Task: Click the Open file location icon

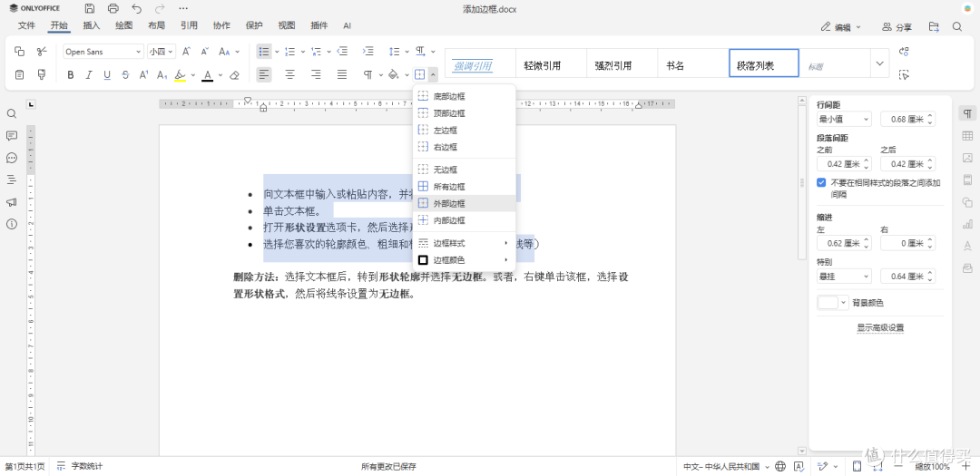Action: point(934,27)
